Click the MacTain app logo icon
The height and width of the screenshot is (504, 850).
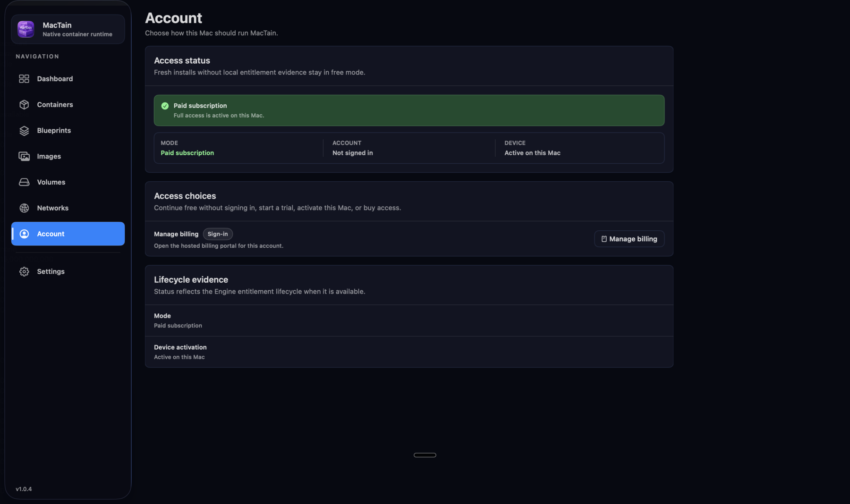pos(26,29)
